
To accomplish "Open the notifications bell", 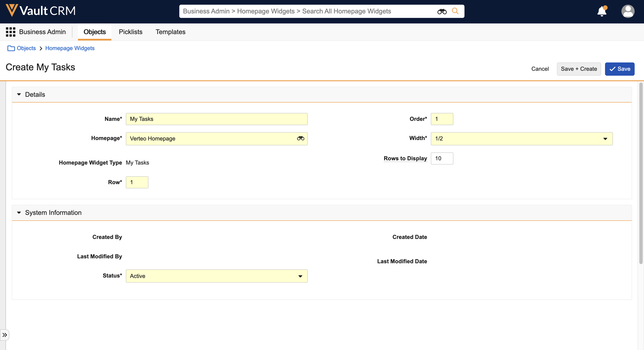I will 602,11.
